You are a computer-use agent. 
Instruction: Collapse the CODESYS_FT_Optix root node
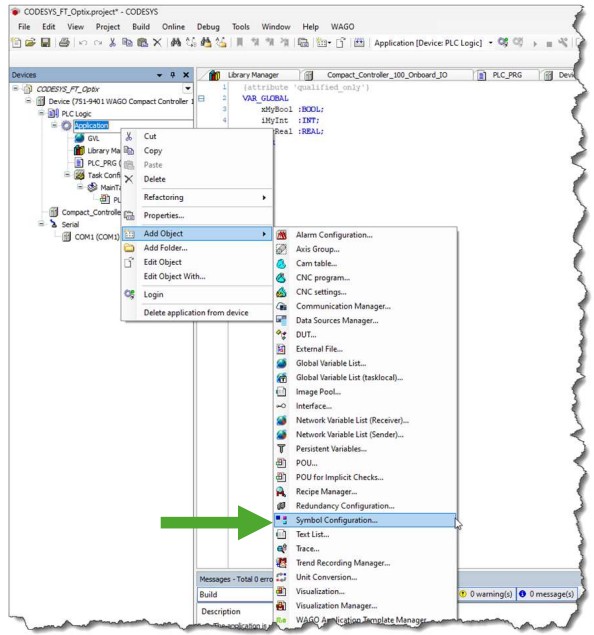[x=15, y=88]
